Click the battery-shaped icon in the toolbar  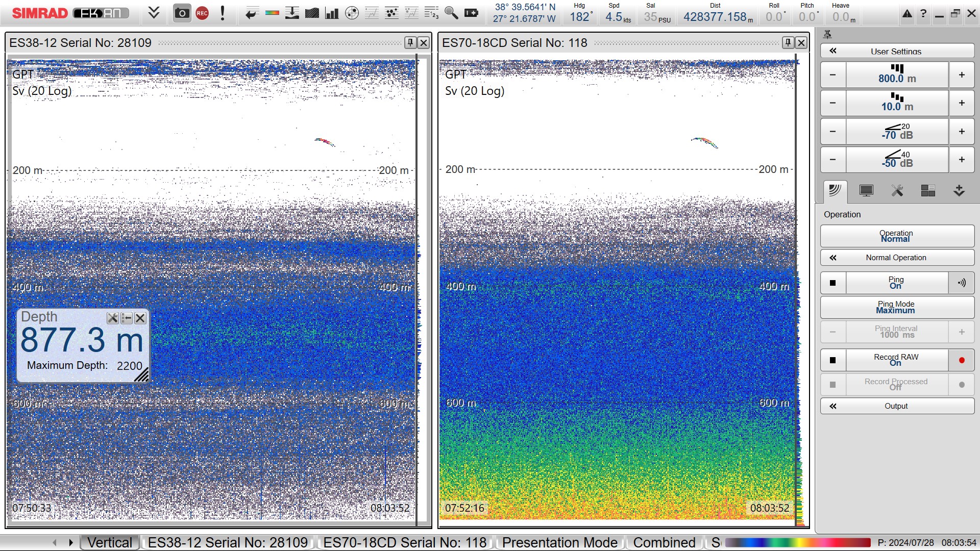tap(471, 13)
